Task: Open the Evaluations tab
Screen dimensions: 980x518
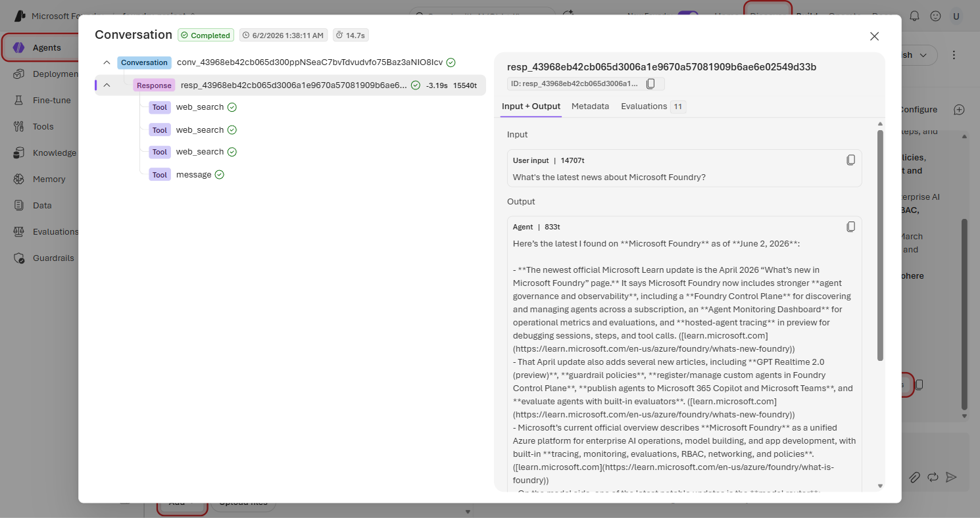Action: (653, 106)
